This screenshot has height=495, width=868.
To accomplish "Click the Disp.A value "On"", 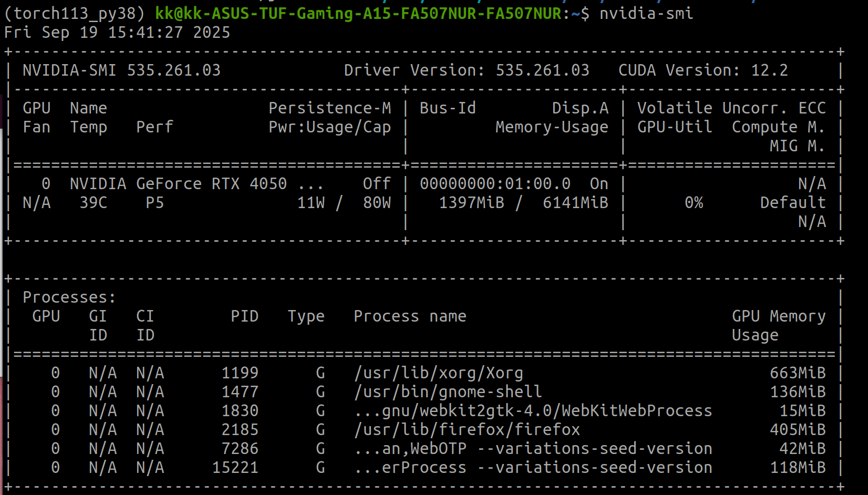I will 599,184.
